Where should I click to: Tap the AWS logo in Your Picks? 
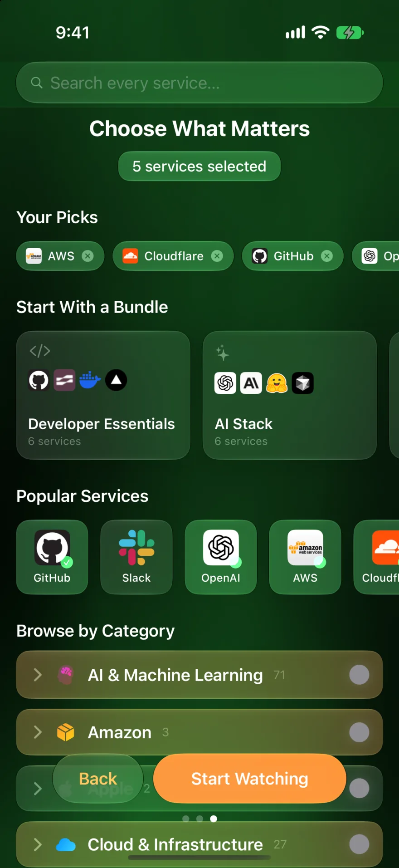[34, 256]
